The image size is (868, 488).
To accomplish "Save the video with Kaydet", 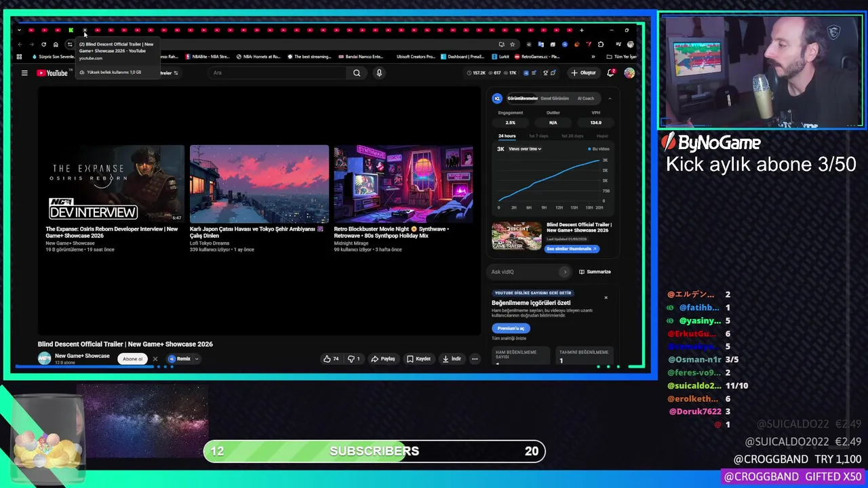I will [418, 359].
